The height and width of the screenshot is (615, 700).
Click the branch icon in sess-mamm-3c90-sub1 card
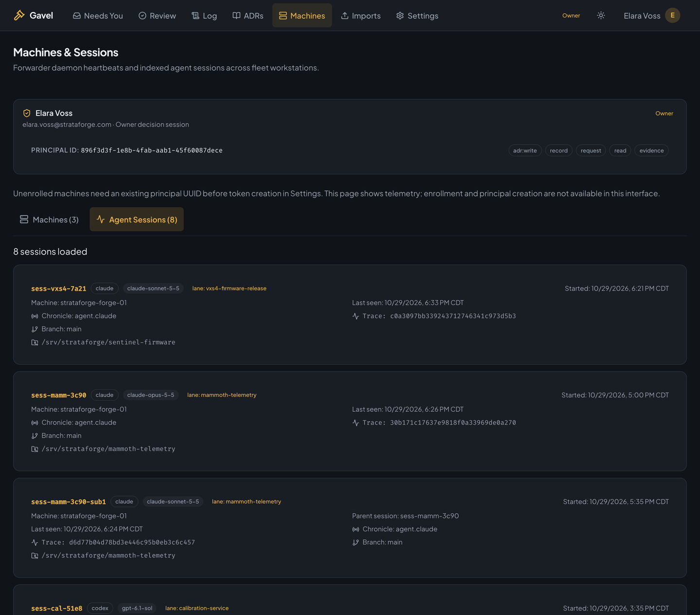coord(356,543)
